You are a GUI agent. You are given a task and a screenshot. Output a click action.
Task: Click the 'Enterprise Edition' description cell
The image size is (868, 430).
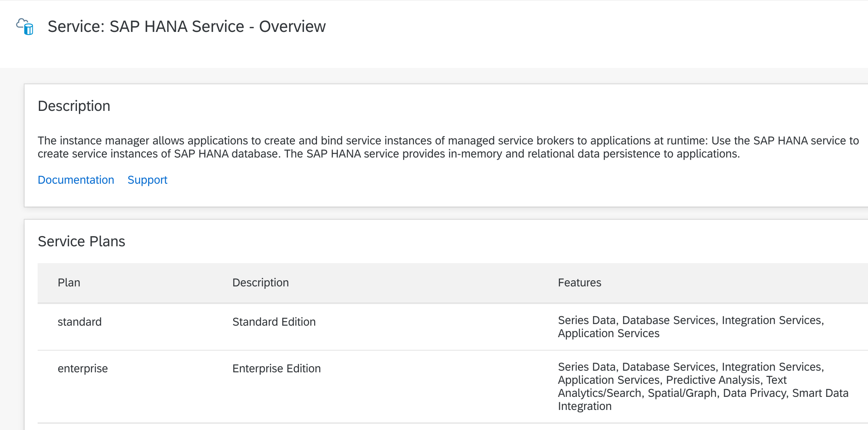pyautogui.click(x=276, y=369)
